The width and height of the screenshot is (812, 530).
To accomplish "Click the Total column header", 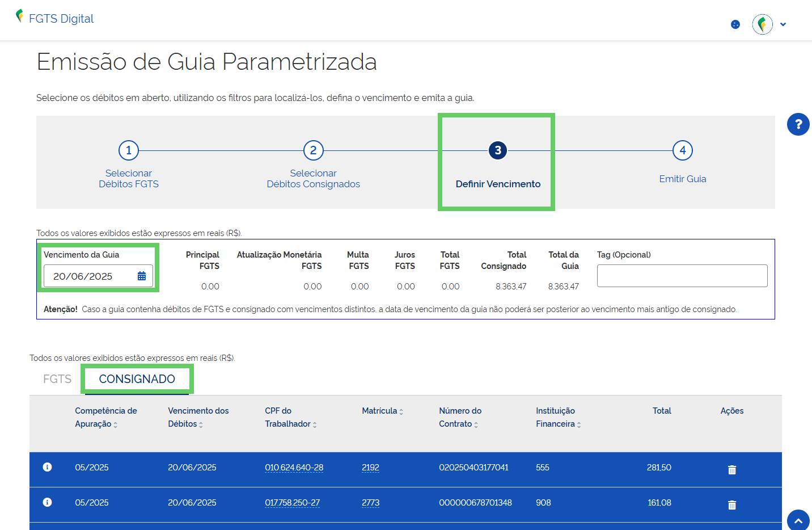I will pos(662,411).
